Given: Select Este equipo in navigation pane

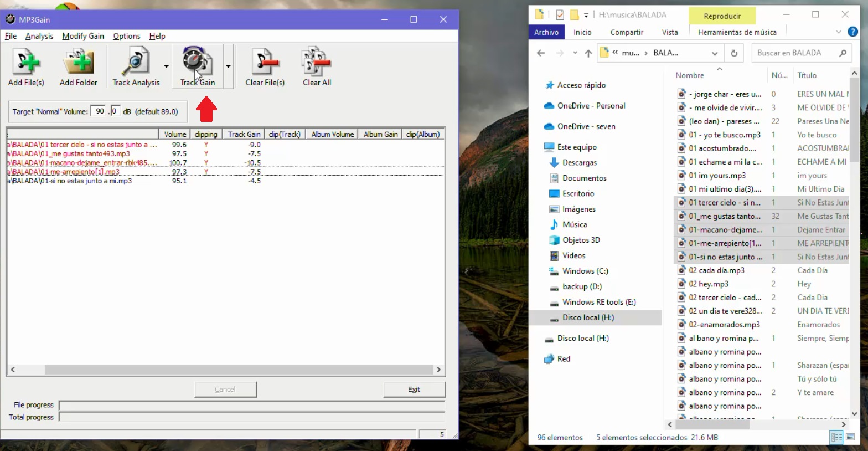Looking at the screenshot, I should click(576, 147).
